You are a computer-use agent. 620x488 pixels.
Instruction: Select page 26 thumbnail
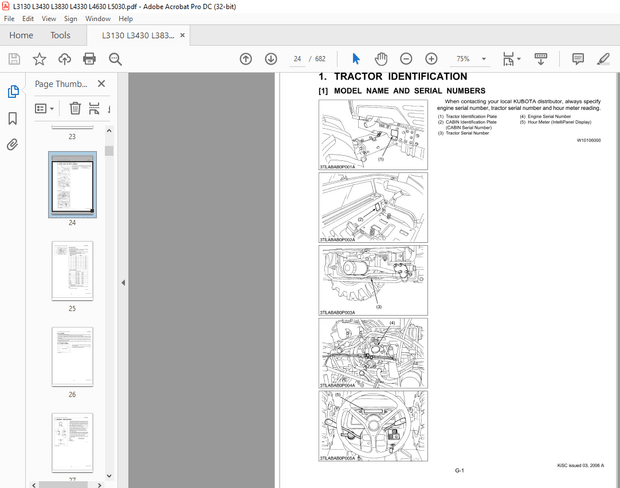[x=72, y=357]
